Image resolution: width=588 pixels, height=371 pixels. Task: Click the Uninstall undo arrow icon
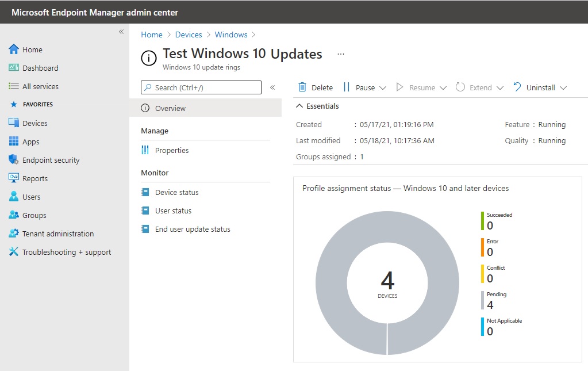pyautogui.click(x=517, y=87)
